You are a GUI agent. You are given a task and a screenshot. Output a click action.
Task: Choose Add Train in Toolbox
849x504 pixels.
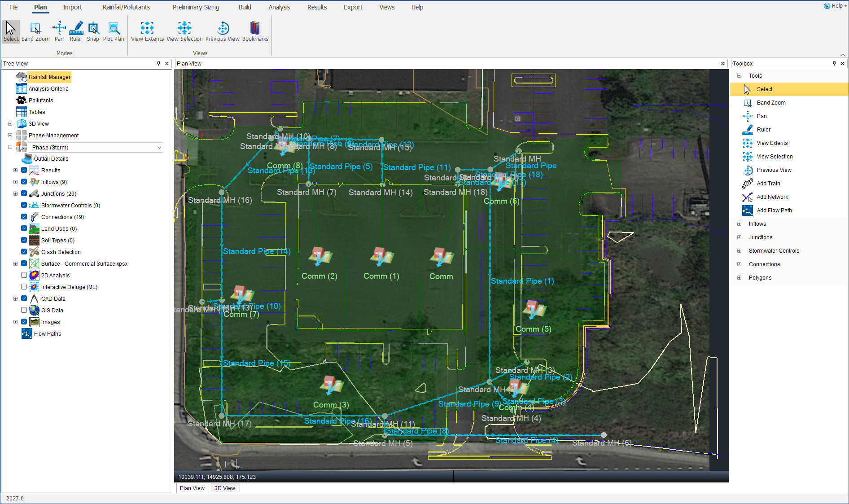768,184
